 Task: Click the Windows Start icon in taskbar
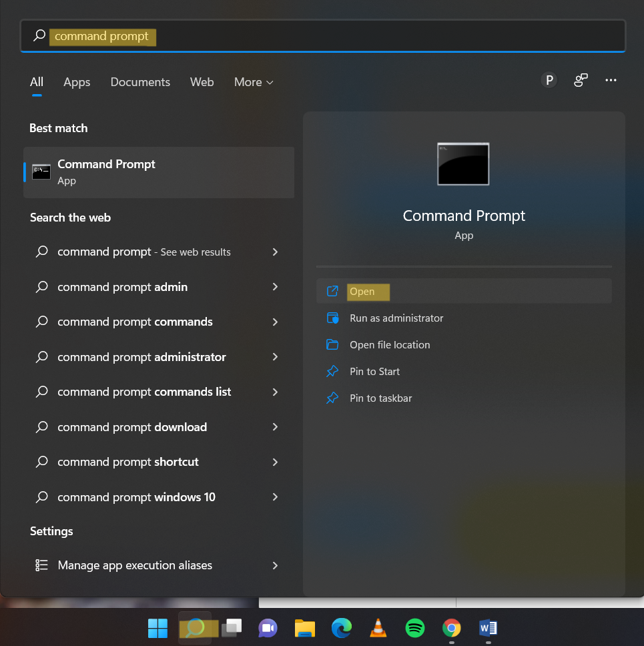coord(157,628)
